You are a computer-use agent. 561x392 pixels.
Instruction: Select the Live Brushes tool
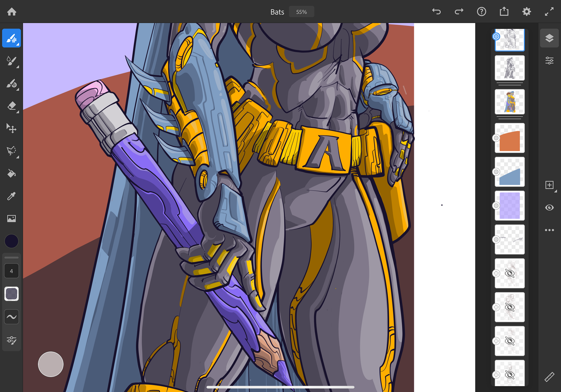[x=12, y=61]
